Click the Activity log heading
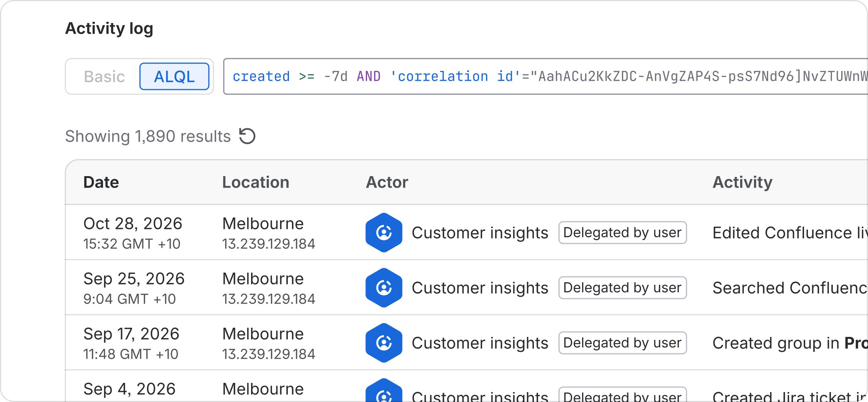The image size is (868, 402). [x=109, y=28]
